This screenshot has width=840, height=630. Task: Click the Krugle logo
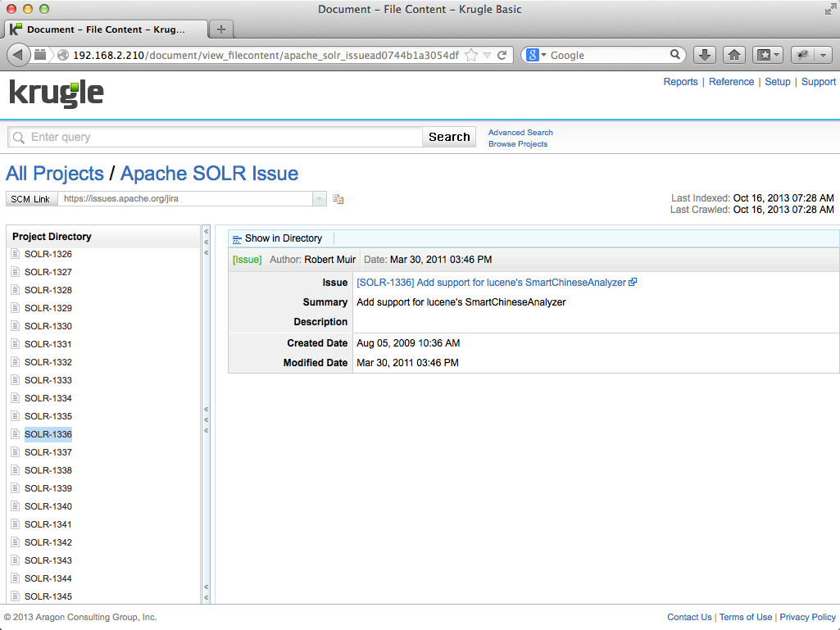[57, 93]
